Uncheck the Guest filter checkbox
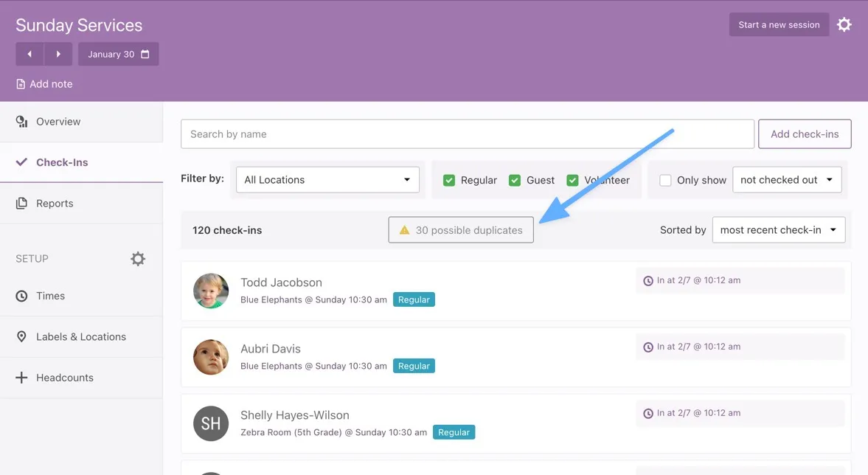 click(x=515, y=180)
